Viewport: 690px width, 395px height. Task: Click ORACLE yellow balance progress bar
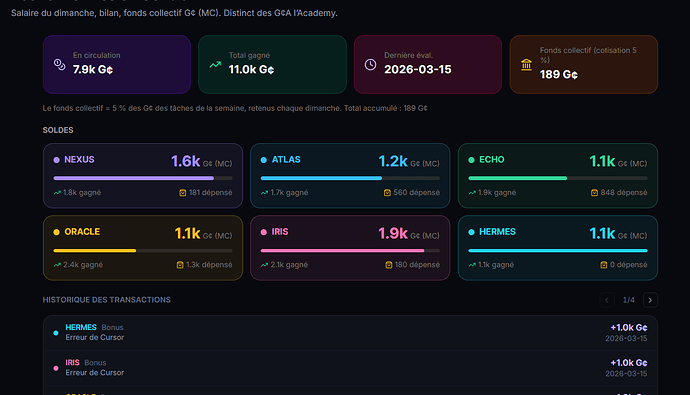point(143,251)
